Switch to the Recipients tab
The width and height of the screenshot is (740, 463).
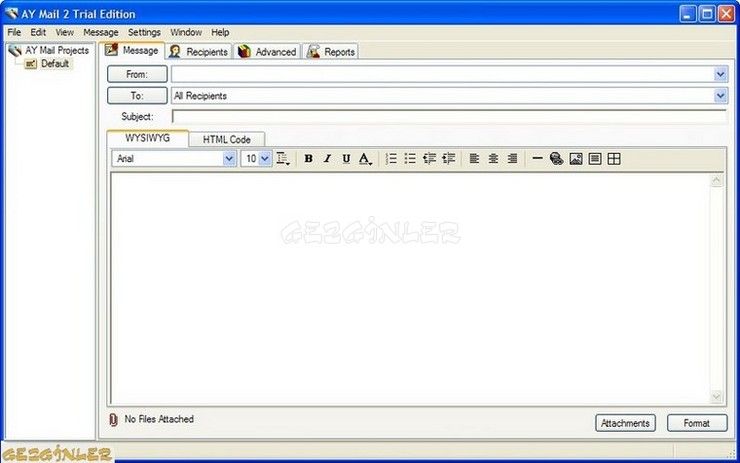click(199, 51)
